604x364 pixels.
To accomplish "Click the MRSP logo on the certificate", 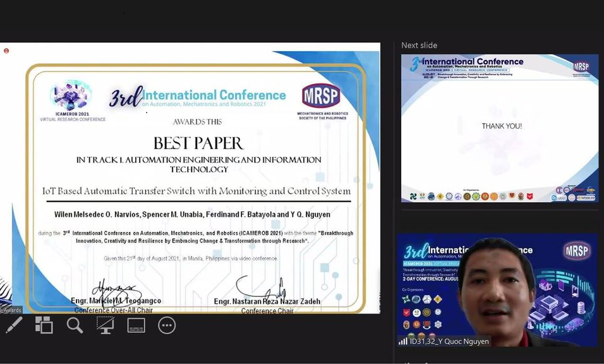I will coord(321,95).
